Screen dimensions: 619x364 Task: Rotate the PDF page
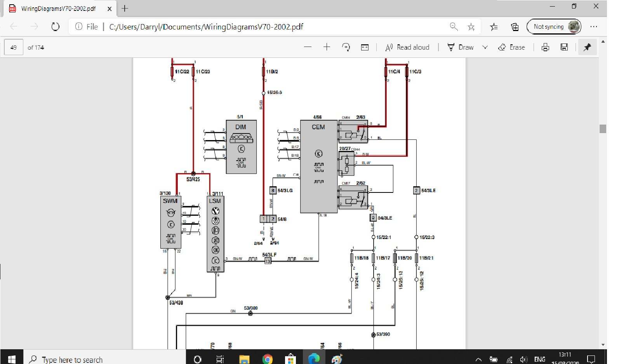pyautogui.click(x=346, y=47)
